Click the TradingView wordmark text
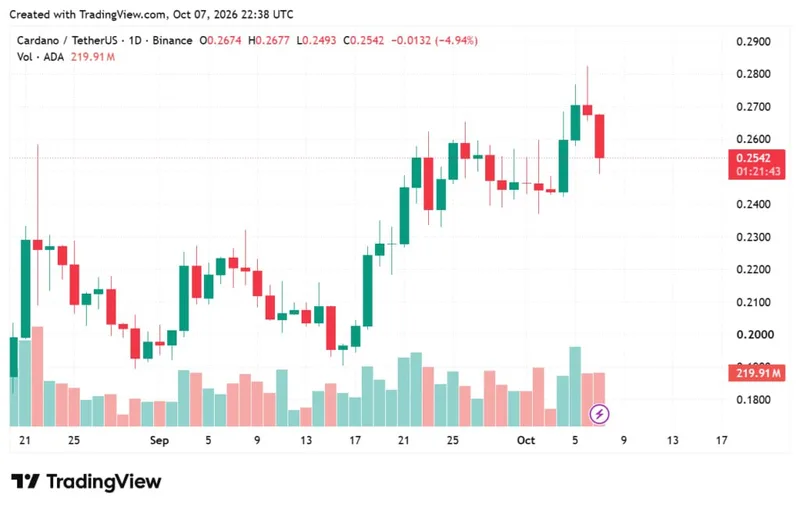 click(104, 481)
